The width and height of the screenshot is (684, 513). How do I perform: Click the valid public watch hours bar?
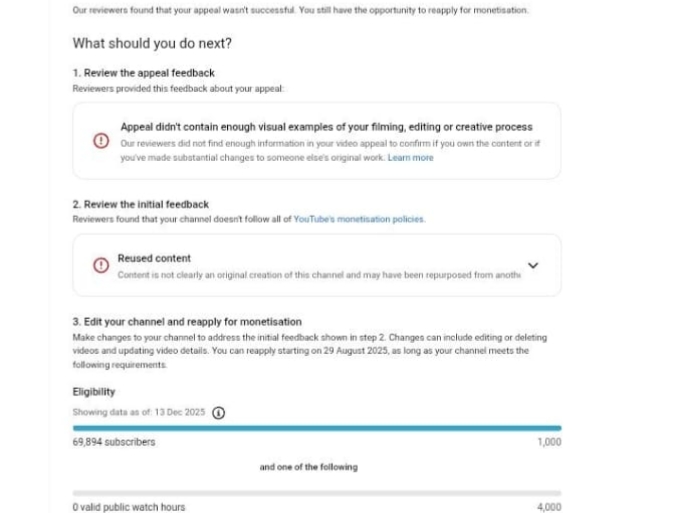(317, 493)
